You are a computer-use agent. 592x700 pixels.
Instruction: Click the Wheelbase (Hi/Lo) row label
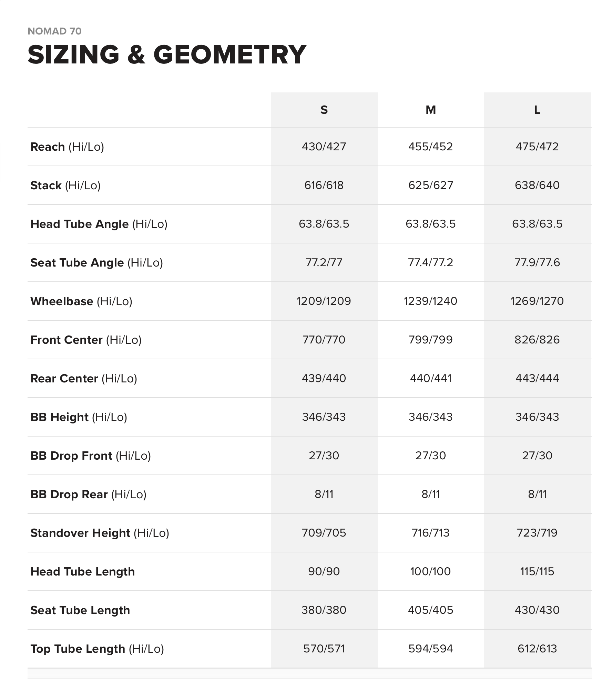click(81, 301)
